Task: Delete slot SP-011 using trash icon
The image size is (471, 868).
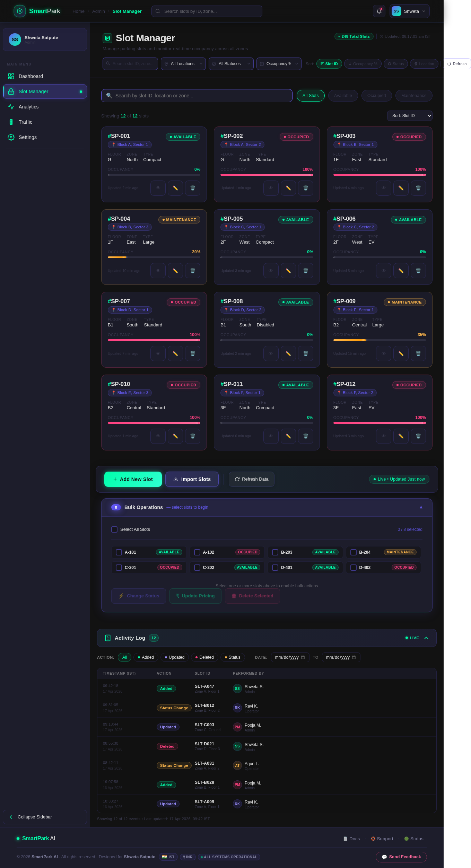Action: [306, 436]
